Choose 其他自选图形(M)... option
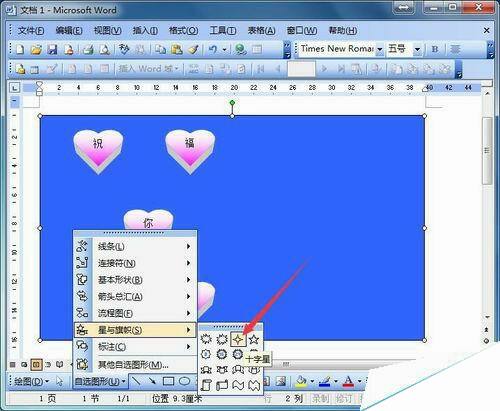500x411 pixels. pos(135,364)
